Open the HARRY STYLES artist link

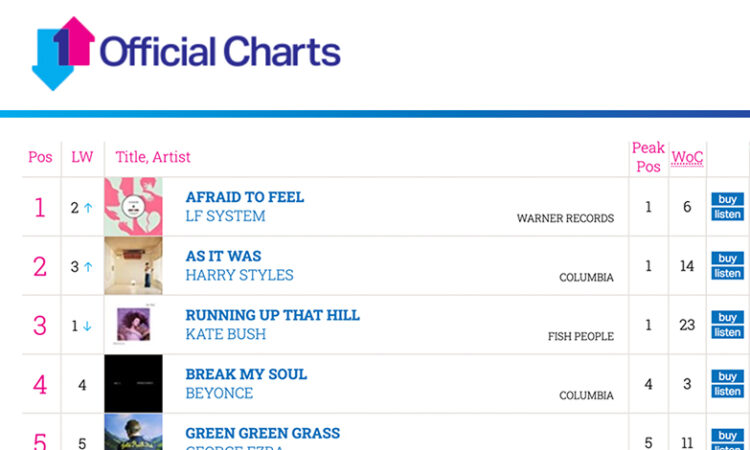click(240, 275)
